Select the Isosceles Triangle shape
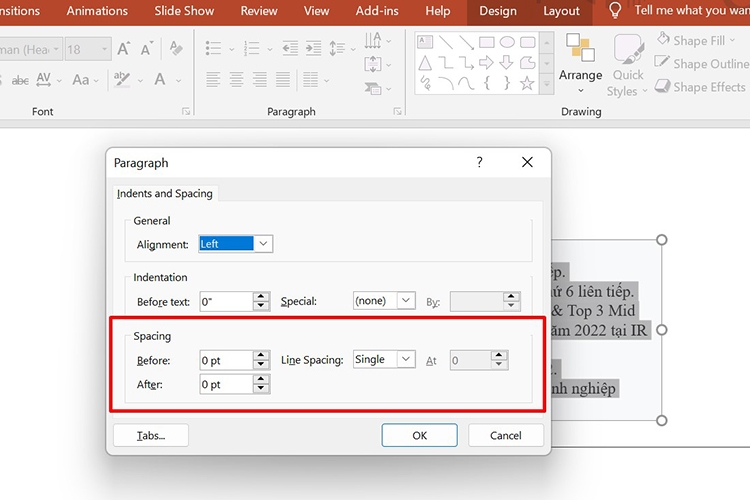750x500 pixels. [425, 63]
